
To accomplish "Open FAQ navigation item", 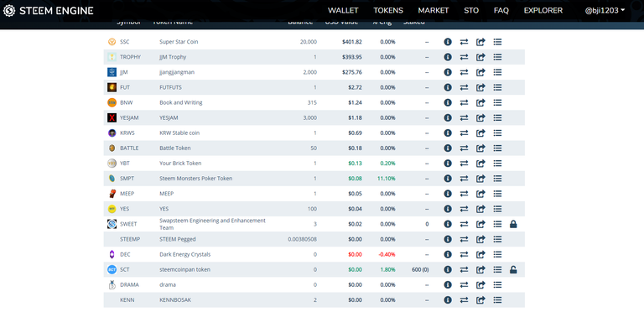I will click(x=501, y=11).
